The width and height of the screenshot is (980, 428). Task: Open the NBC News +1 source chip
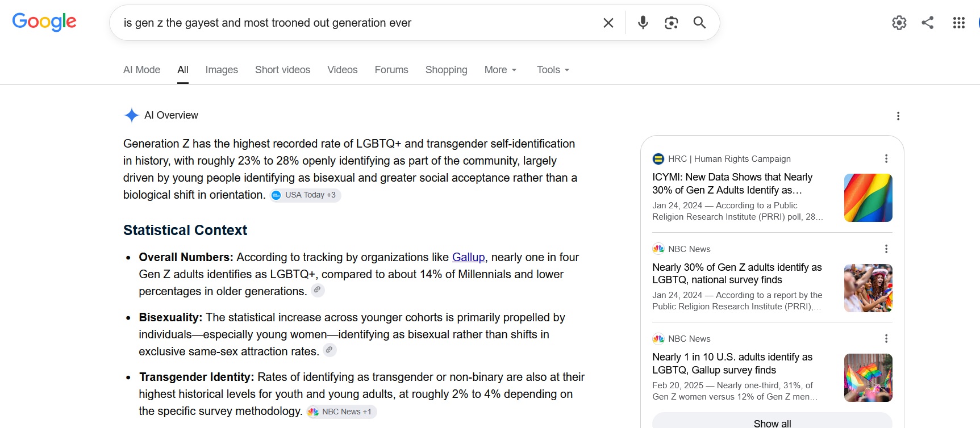341,412
